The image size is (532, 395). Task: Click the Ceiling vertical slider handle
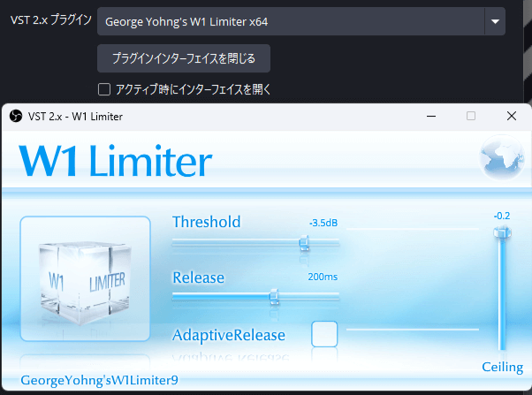(502, 232)
